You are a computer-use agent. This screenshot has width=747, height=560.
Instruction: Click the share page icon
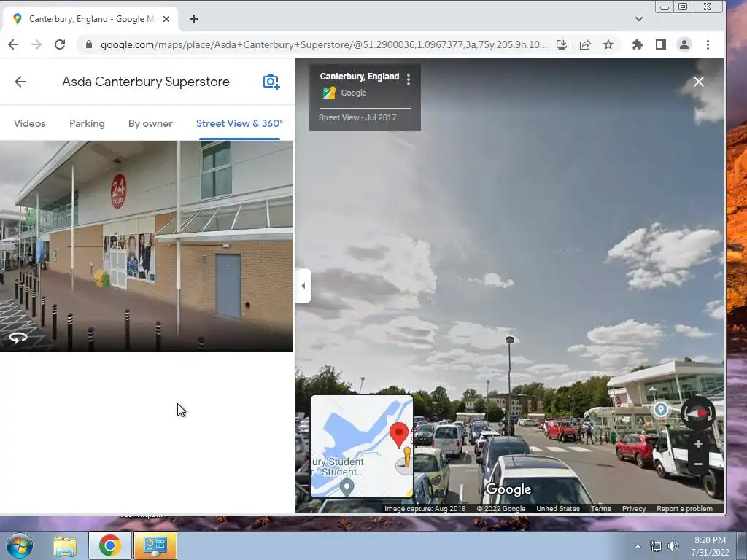(x=585, y=44)
